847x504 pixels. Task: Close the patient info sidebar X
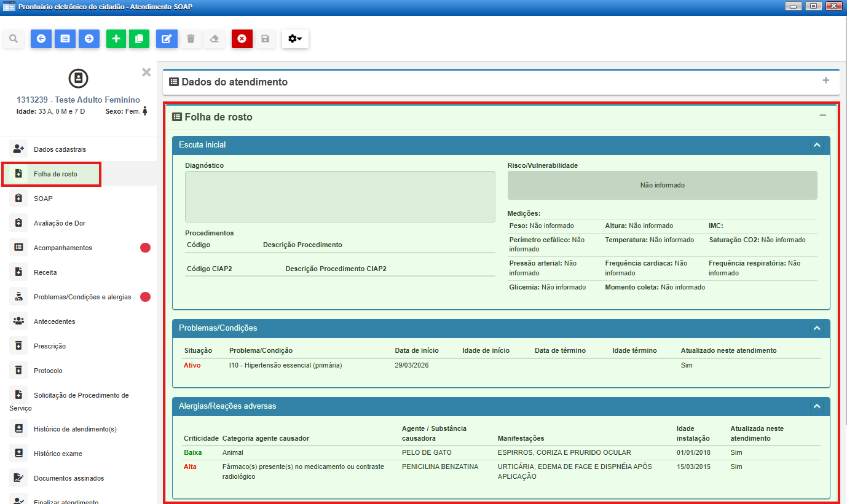click(146, 72)
